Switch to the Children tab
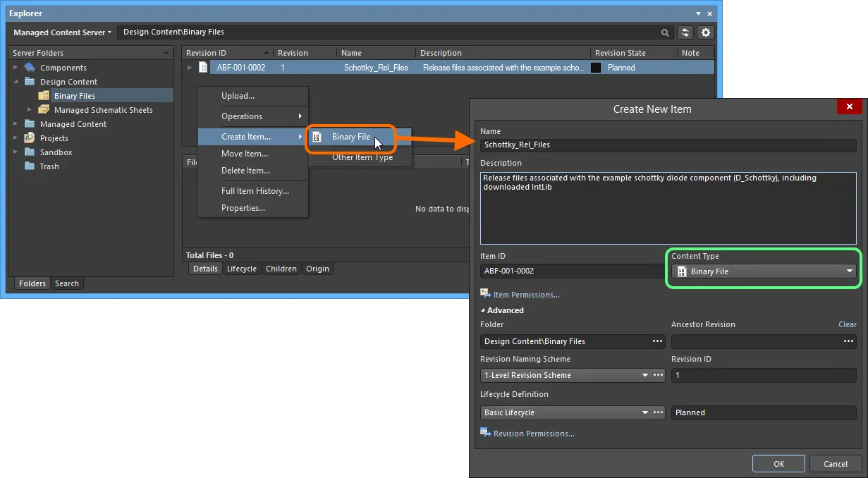The width and height of the screenshot is (868, 478). click(281, 269)
